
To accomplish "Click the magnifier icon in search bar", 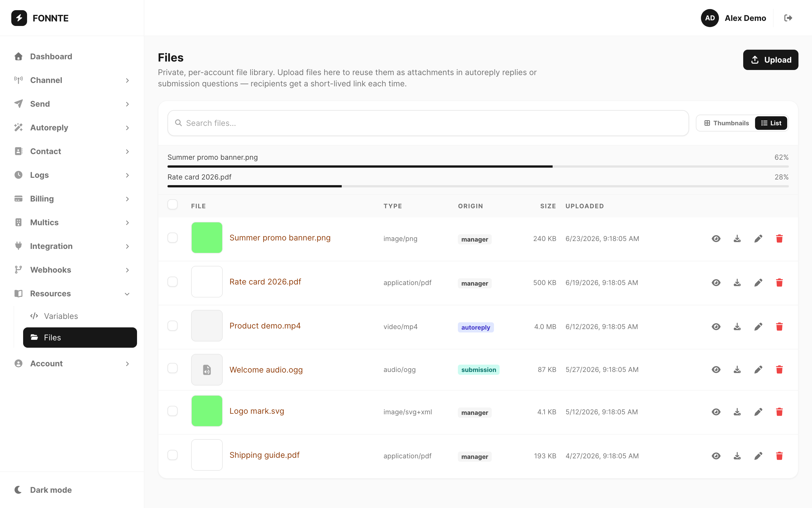I will [x=178, y=123].
